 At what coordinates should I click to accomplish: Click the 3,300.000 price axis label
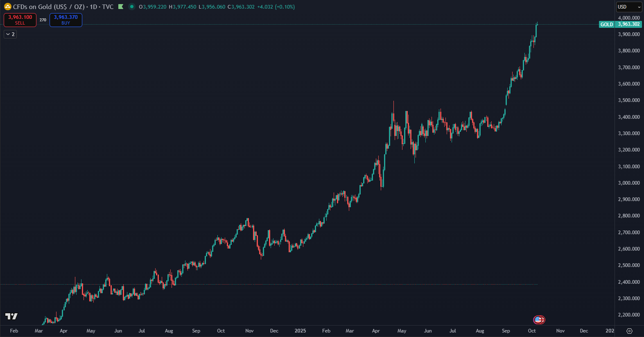[x=629, y=133]
